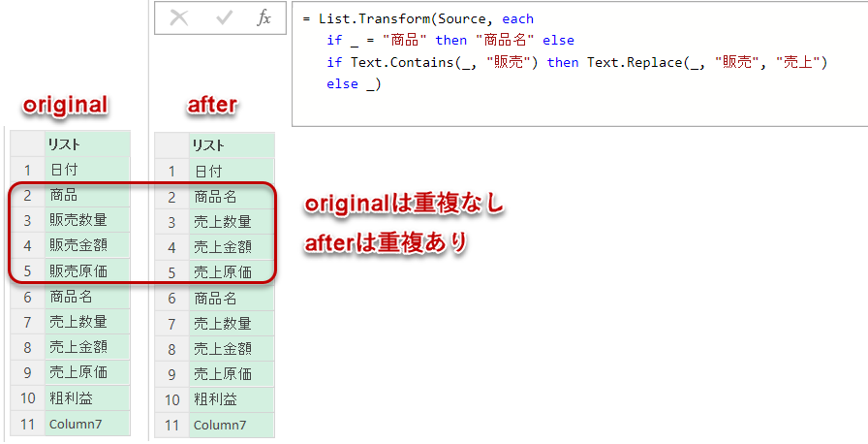Click inside the List.Transform formula box
Image resolution: width=868 pixels, height=444 pixels.
click(579, 64)
